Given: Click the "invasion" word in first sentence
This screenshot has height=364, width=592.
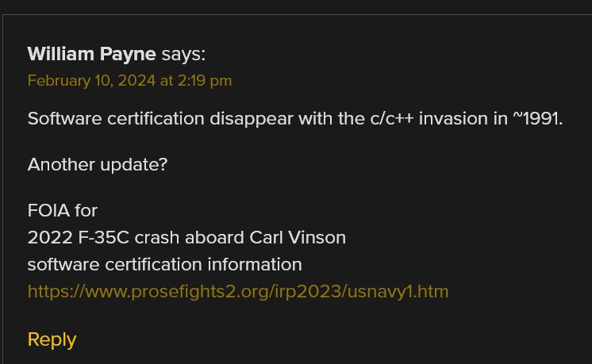Looking at the screenshot, I should click(453, 119).
